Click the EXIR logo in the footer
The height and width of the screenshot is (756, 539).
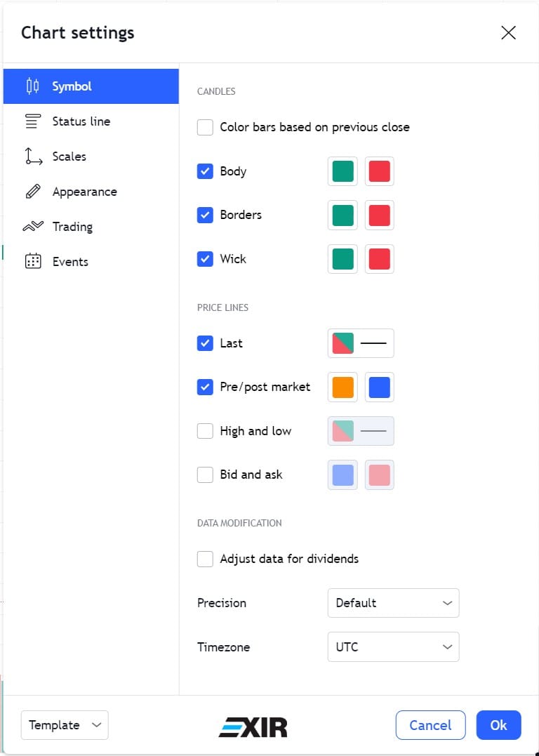(x=253, y=727)
